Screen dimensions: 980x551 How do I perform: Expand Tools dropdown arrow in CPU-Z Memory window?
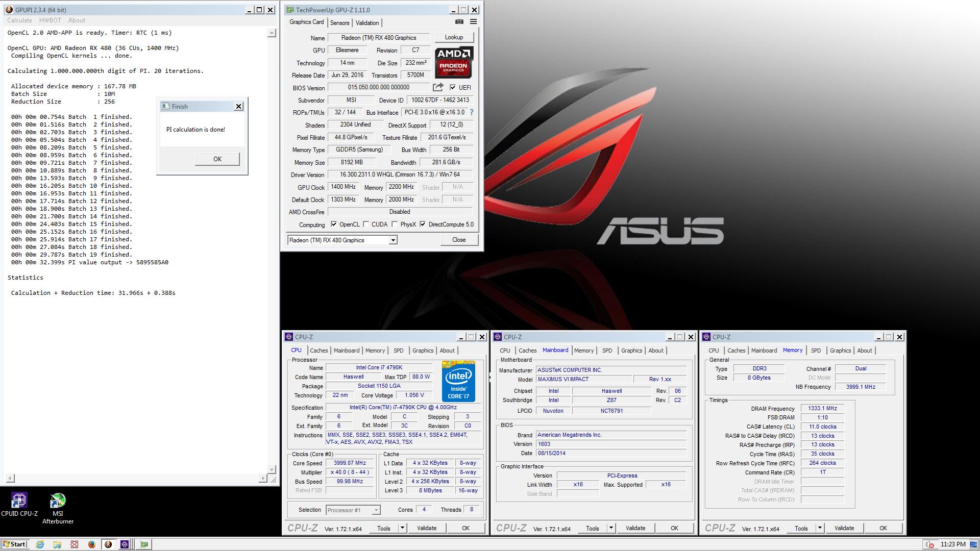click(820, 528)
